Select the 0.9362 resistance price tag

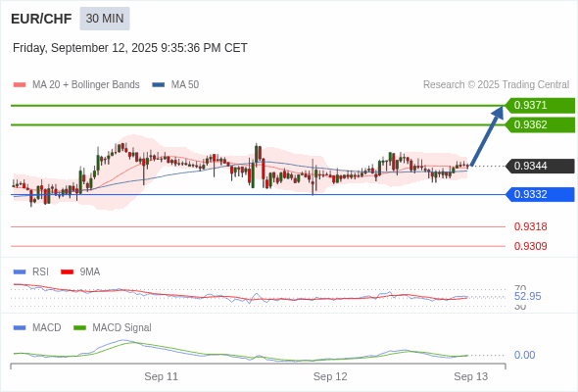click(x=540, y=125)
